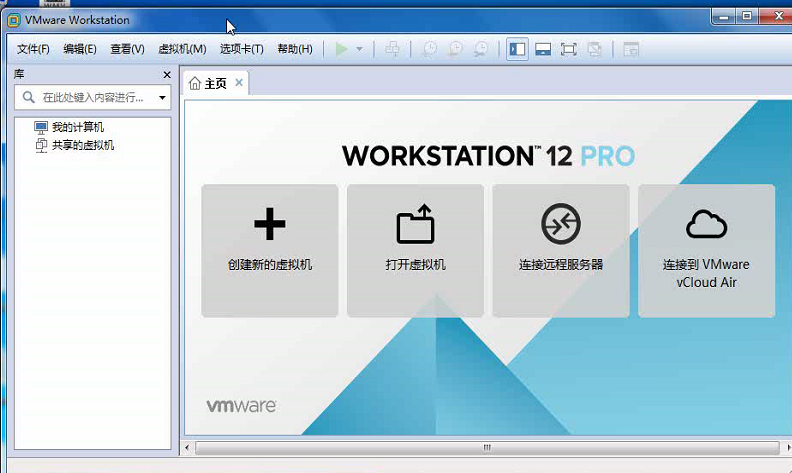Click 打开虚拟机 tile
This screenshot has height=473, width=792.
(x=415, y=251)
